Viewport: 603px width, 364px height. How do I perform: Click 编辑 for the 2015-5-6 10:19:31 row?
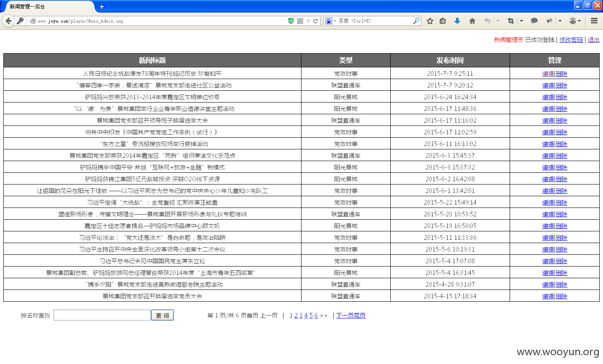(548, 249)
